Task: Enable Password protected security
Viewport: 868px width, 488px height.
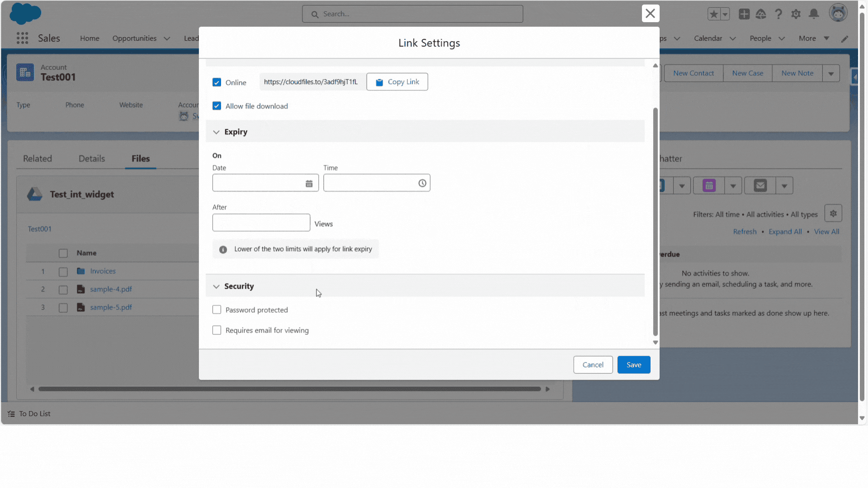Action: pos(217,310)
